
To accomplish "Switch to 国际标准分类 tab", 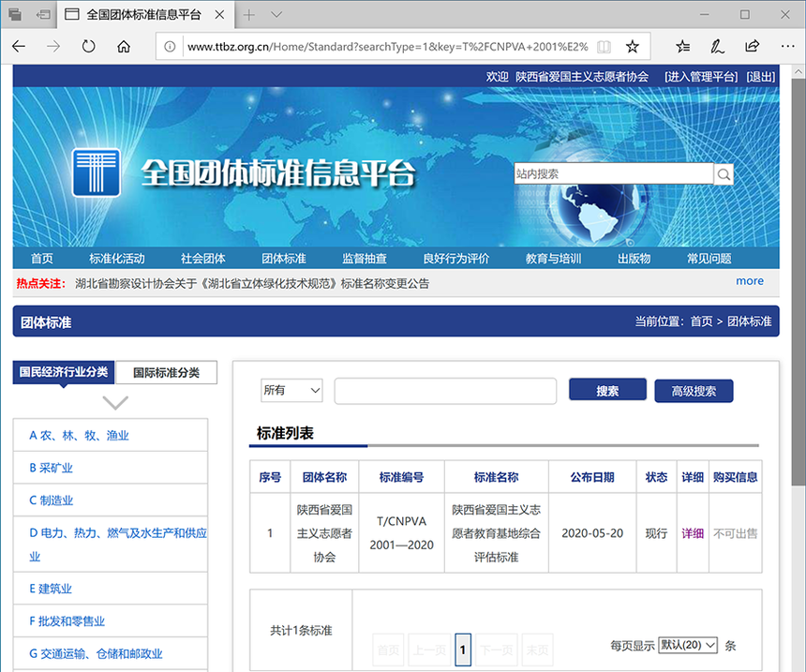I will point(166,372).
